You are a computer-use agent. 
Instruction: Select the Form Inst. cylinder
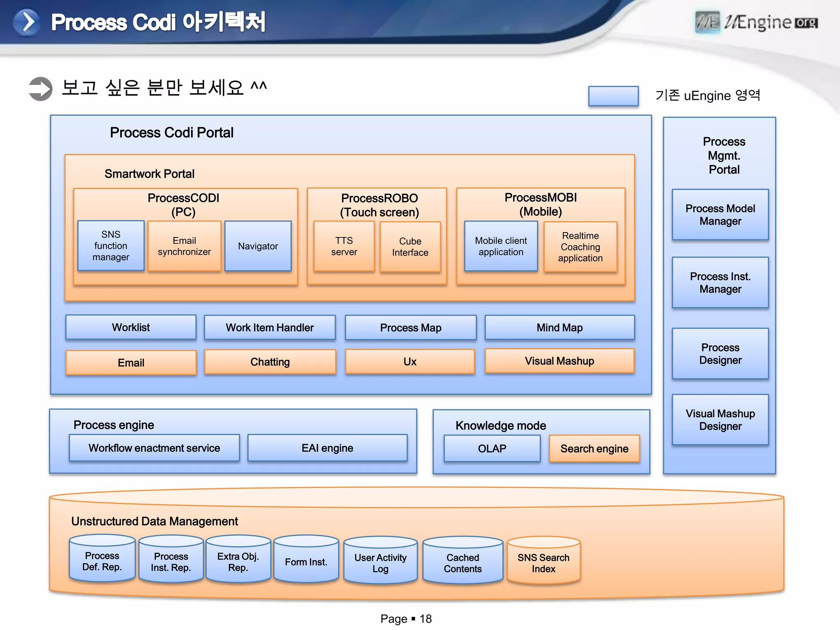(x=306, y=561)
